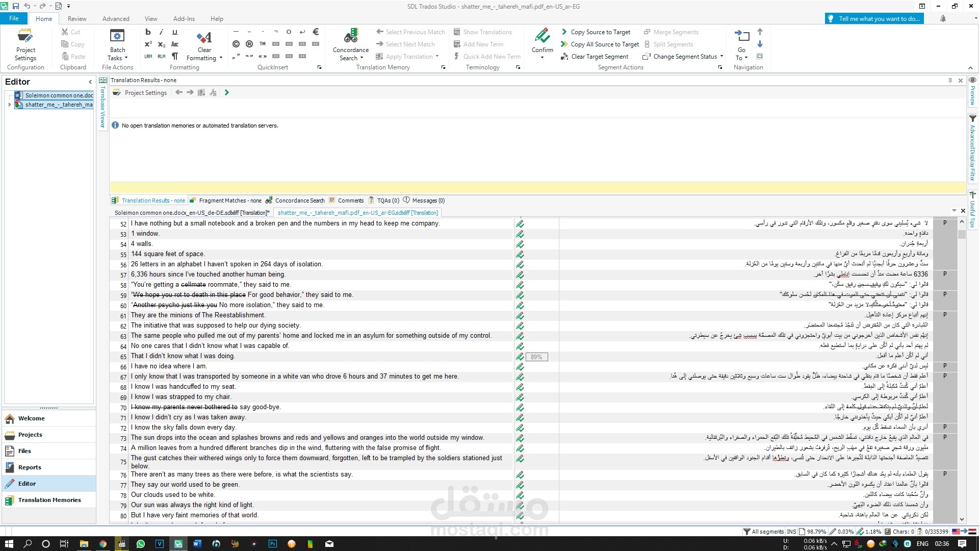Click the save icon in quick access toolbar

click(15, 6)
